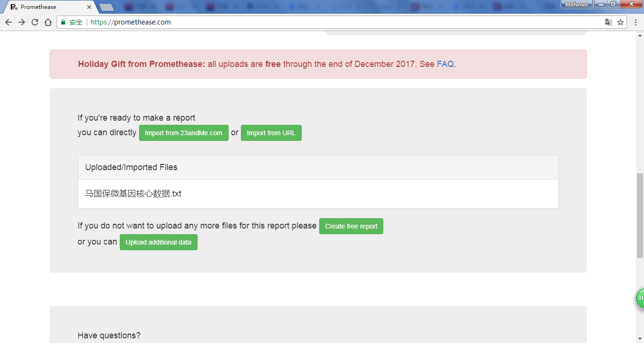The height and width of the screenshot is (343, 644).
Task: Click the Create free report button
Action: tap(351, 226)
